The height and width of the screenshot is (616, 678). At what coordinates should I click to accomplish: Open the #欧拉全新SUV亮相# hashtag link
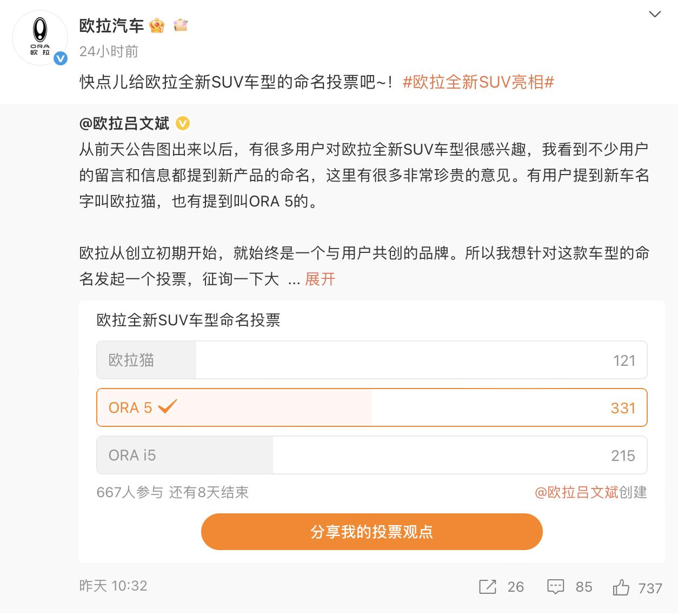[478, 82]
